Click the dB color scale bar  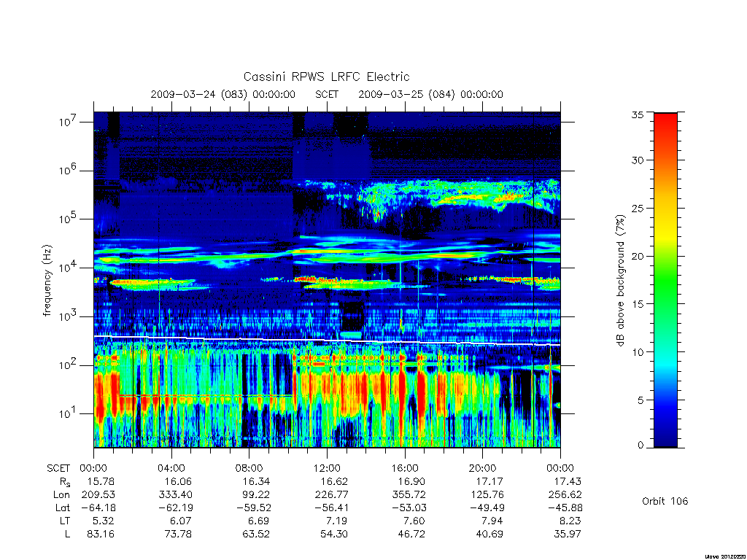[x=665, y=280]
